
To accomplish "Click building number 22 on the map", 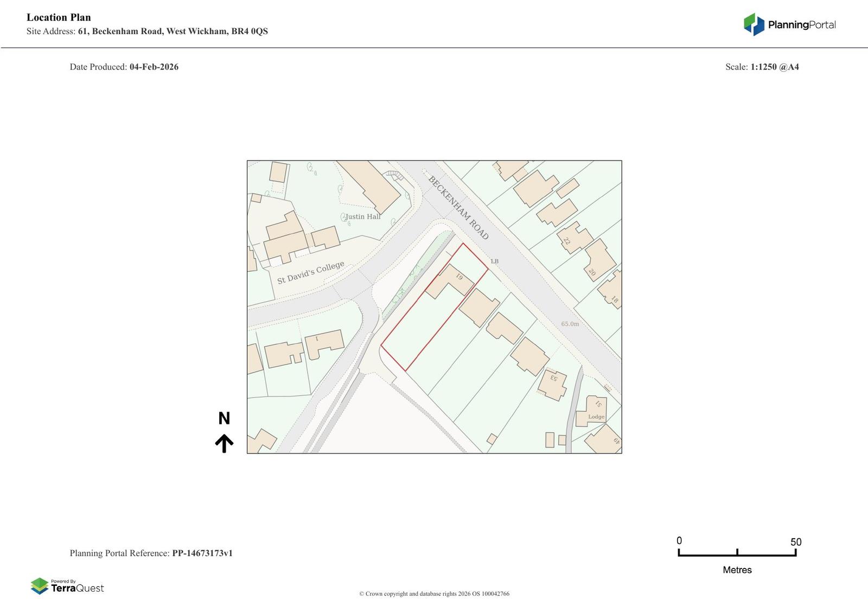I will click(567, 241).
